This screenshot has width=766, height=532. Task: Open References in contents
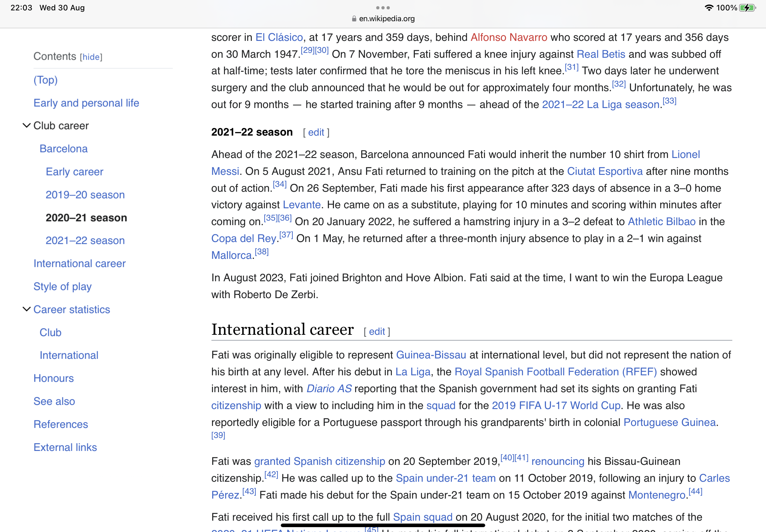(61, 424)
